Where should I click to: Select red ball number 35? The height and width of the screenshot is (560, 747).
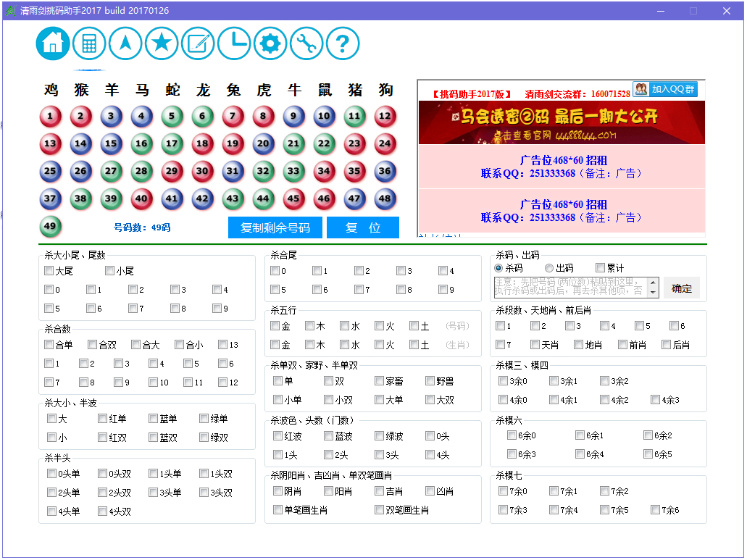pos(354,172)
